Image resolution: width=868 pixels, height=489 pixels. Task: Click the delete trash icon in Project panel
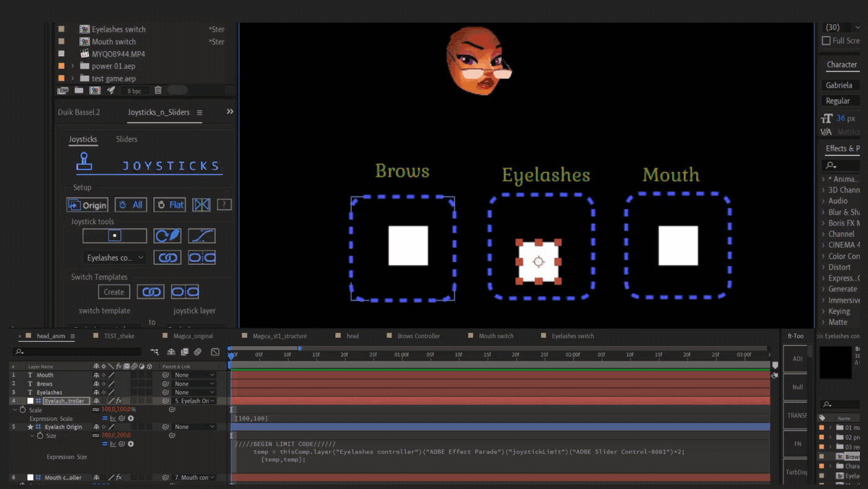coord(158,91)
